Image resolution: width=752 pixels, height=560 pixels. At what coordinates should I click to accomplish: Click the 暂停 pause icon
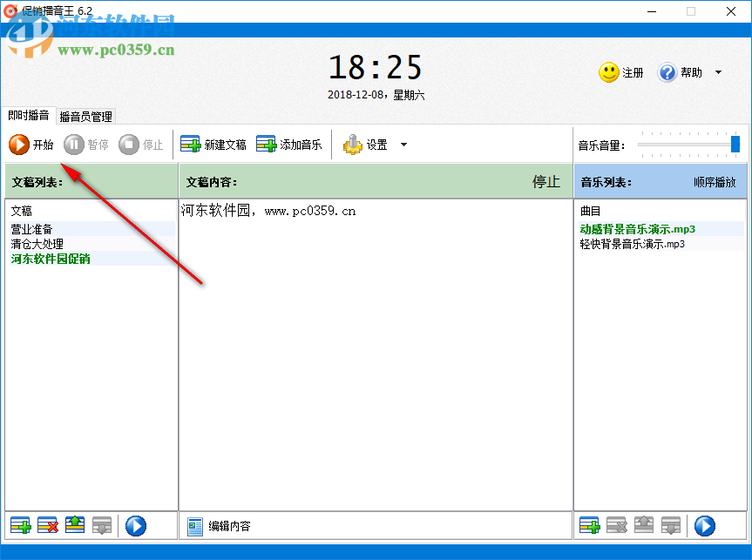[75, 145]
